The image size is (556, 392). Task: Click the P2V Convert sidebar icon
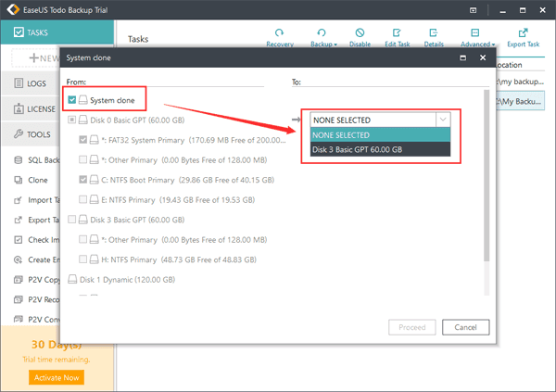coord(18,319)
